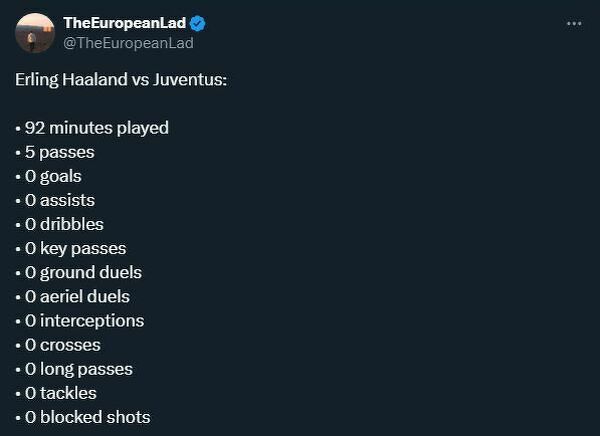Click the word "Juventus" in the tweet heading
Image resolution: width=600 pixels, height=436 pixels.
pyautogui.click(x=190, y=79)
